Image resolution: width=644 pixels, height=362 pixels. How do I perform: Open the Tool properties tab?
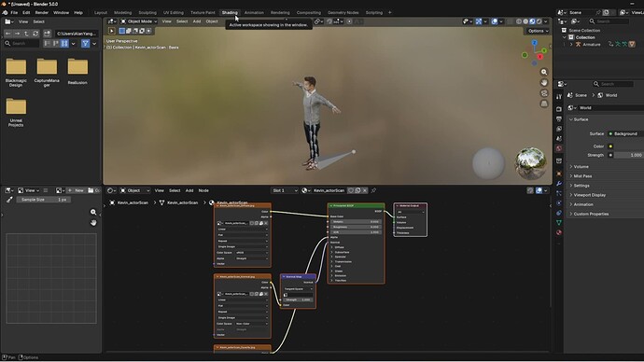pyautogui.click(x=559, y=97)
